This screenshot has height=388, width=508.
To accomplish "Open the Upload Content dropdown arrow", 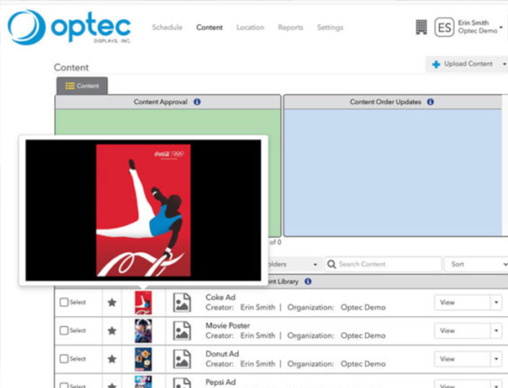I will click(x=504, y=64).
